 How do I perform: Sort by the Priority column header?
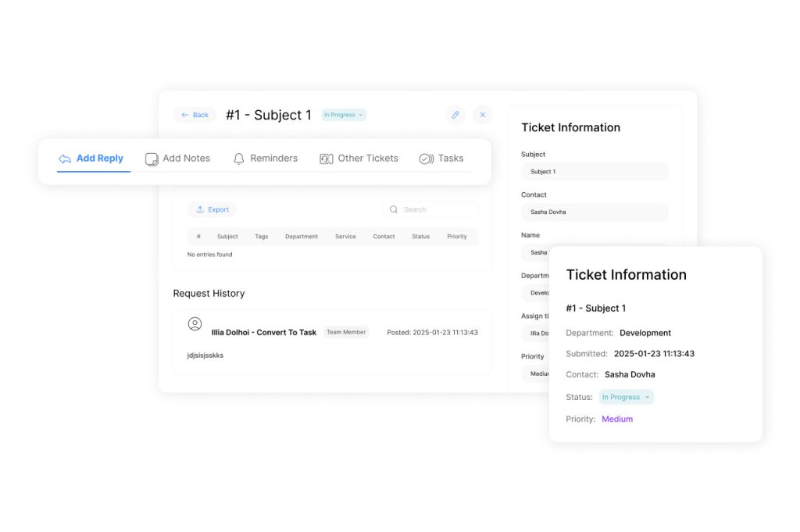pyautogui.click(x=457, y=237)
